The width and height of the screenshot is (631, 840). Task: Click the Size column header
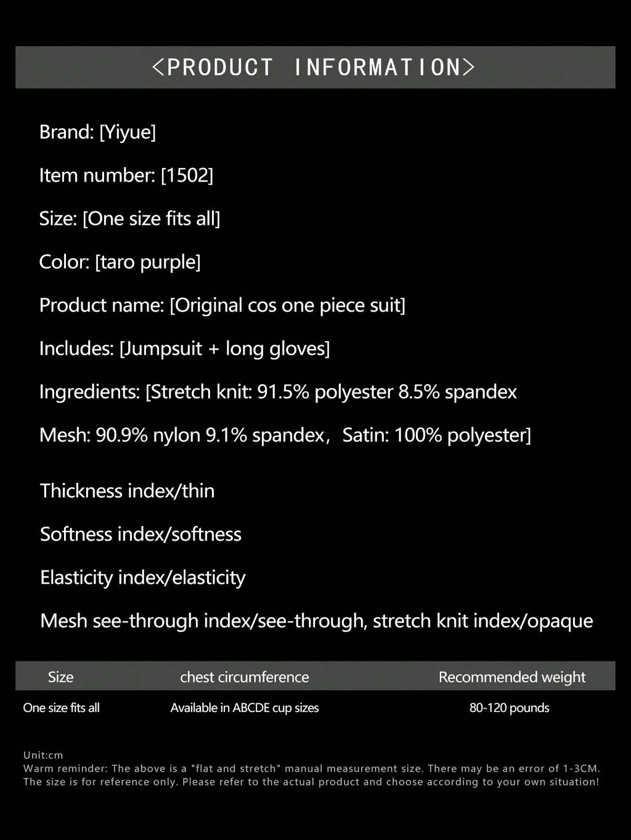pos(60,677)
